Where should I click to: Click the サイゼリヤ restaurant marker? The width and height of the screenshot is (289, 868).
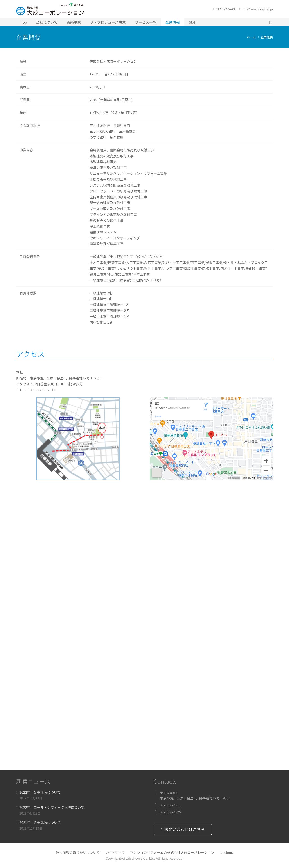160,440
